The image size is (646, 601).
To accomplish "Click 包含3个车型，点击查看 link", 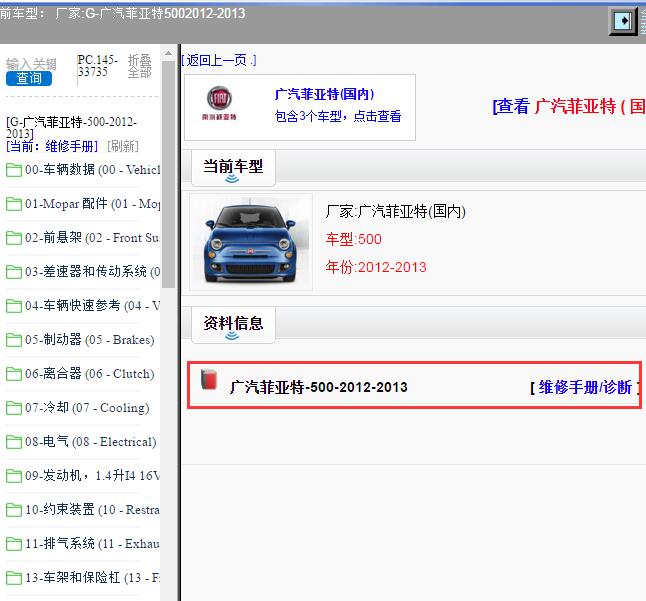I will (x=338, y=116).
